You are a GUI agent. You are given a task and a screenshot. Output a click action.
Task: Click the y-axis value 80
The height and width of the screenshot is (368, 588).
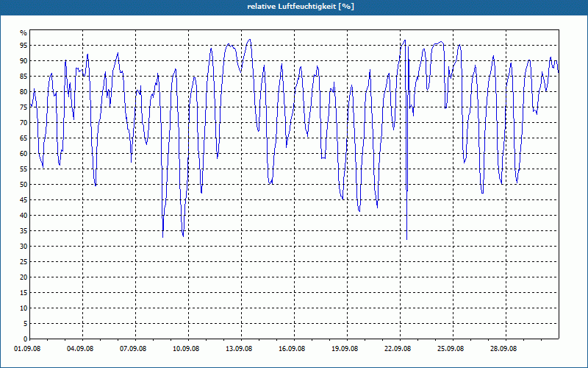click(x=24, y=91)
